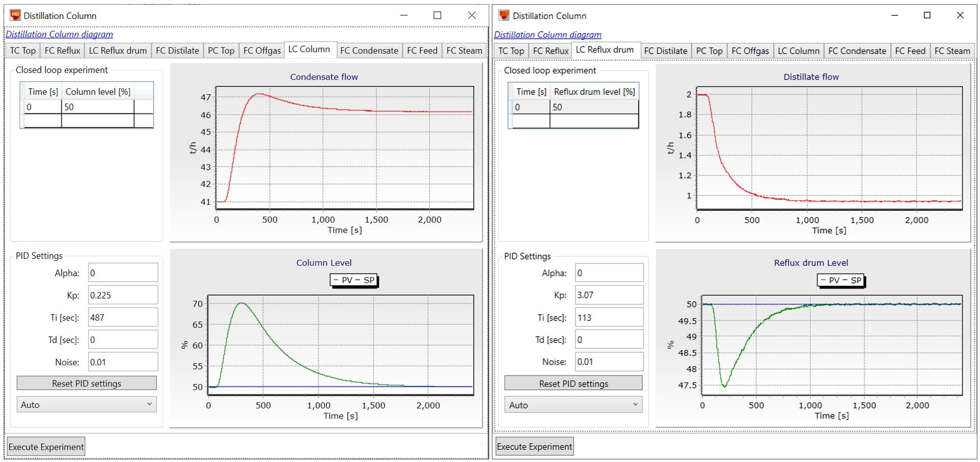Open the Auto mode dropdown in left PID Settings

pyautogui.click(x=86, y=404)
